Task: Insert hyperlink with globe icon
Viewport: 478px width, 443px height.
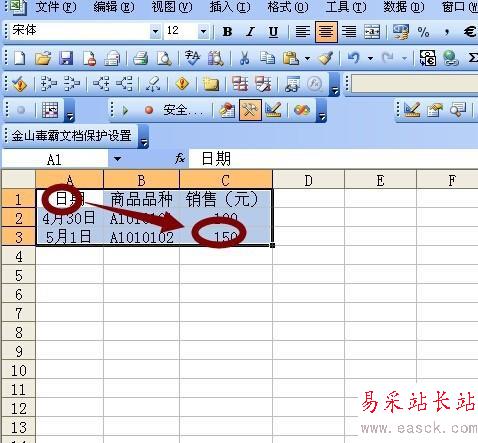Action: [x=451, y=58]
